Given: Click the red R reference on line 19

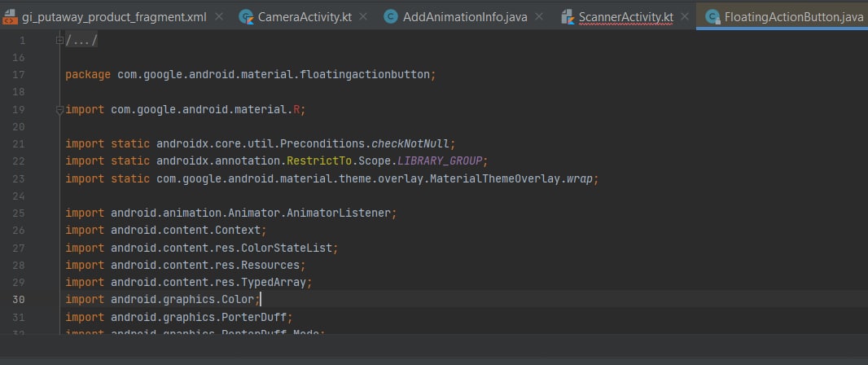Looking at the screenshot, I should point(296,110).
